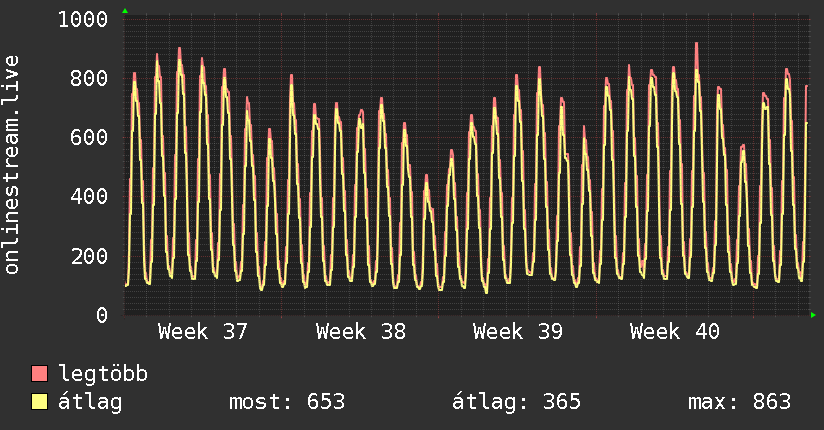Select the átlag legend label next to yellow swatch

90,402
